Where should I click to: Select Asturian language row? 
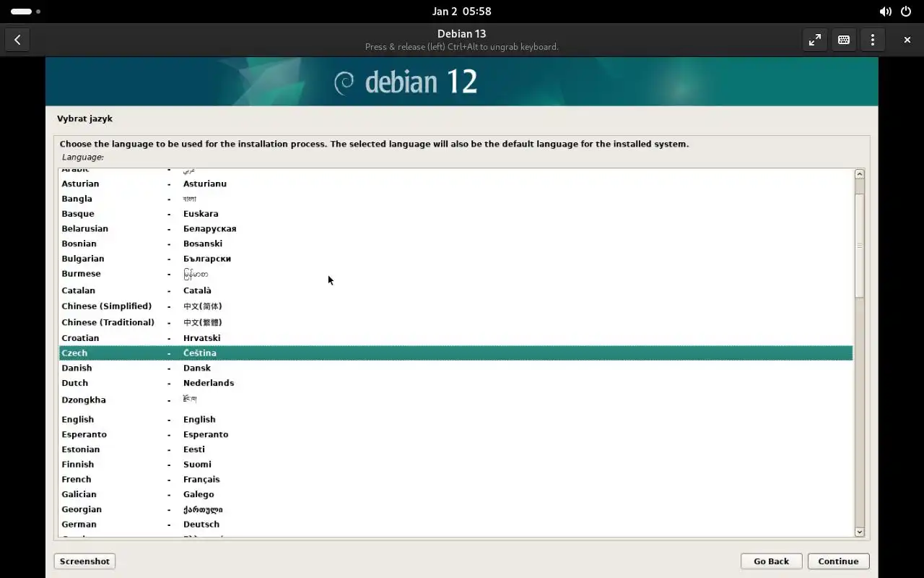456,184
